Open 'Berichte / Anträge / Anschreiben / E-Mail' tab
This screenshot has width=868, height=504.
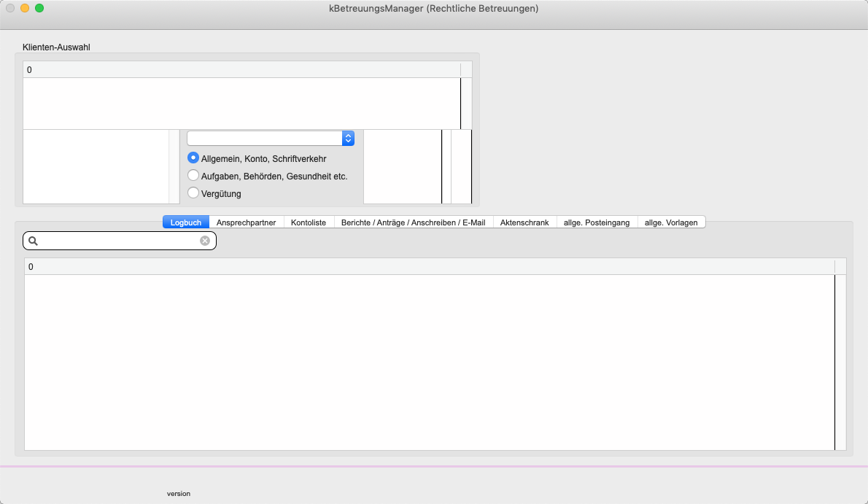click(414, 222)
